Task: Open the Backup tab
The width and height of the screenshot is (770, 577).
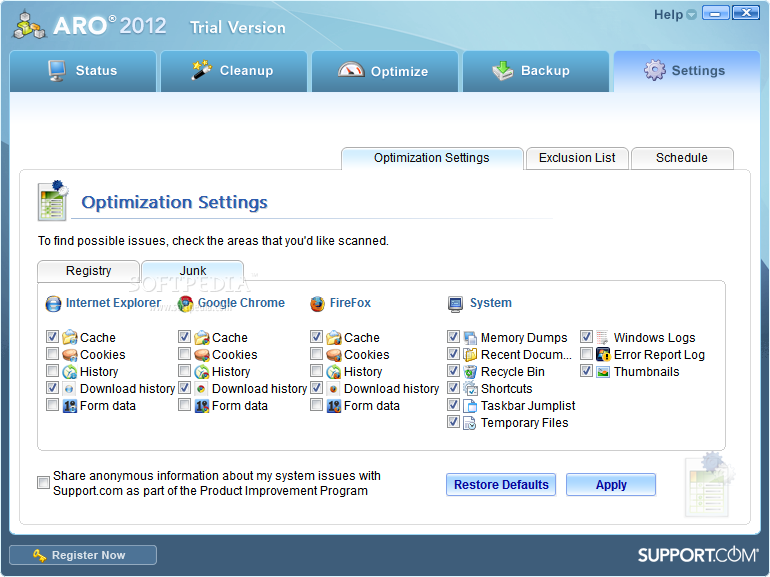Action: (536, 71)
